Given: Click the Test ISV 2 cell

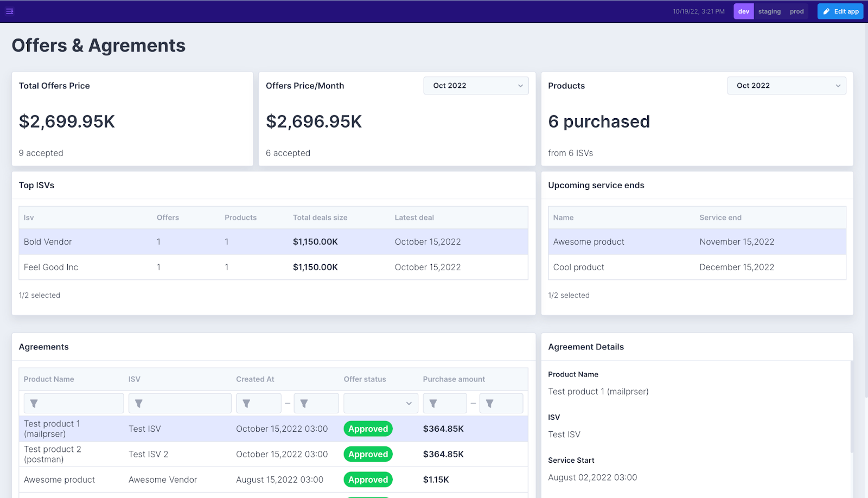Looking at the screenshot, I should point(149,454).
